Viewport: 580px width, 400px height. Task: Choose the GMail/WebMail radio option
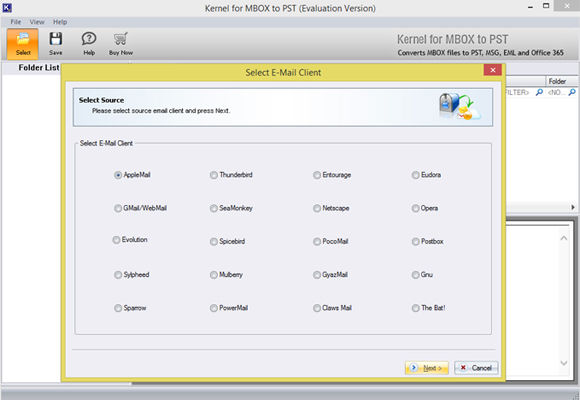(x=118, y=208)
